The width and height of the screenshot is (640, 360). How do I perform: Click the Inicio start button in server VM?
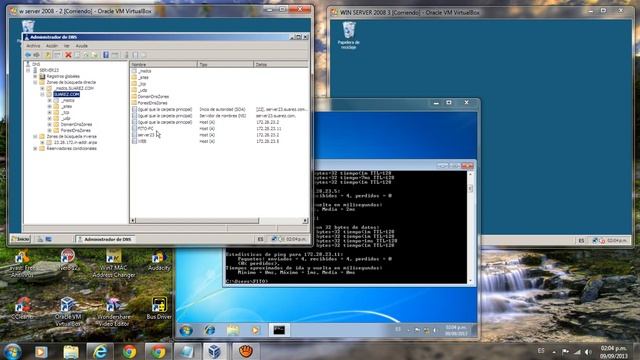click(x=20, y=239)
